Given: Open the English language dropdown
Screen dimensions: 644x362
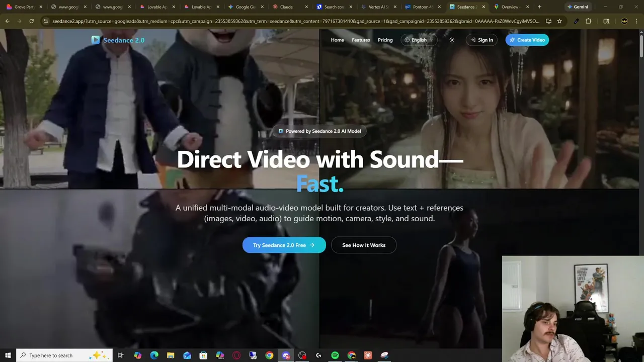Looking at the screenshot, I should tap(419, 40).
